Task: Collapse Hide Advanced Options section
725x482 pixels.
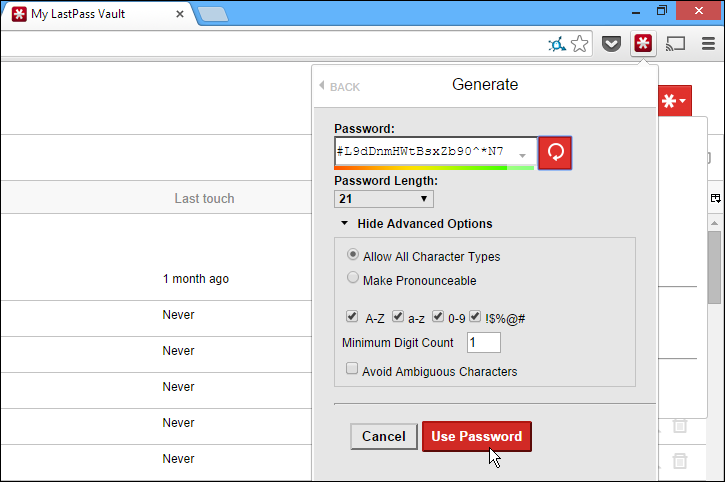Action: (x=416, y=224)
